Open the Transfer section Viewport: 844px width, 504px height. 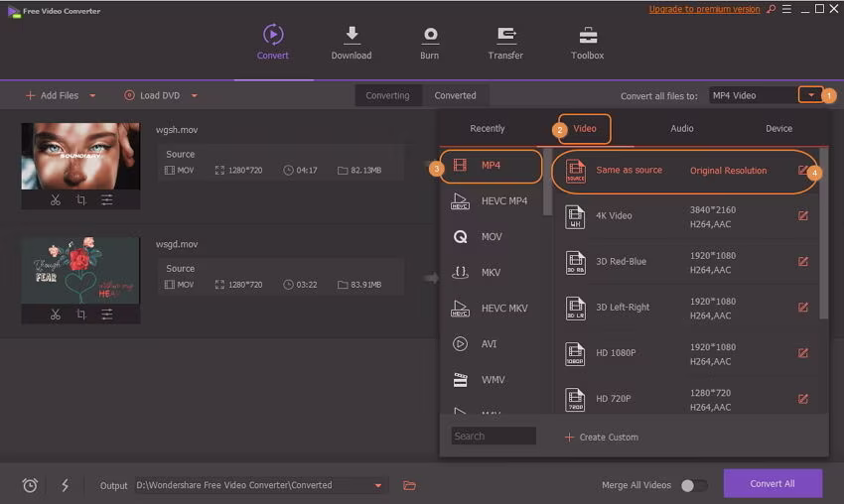(505, 43)
